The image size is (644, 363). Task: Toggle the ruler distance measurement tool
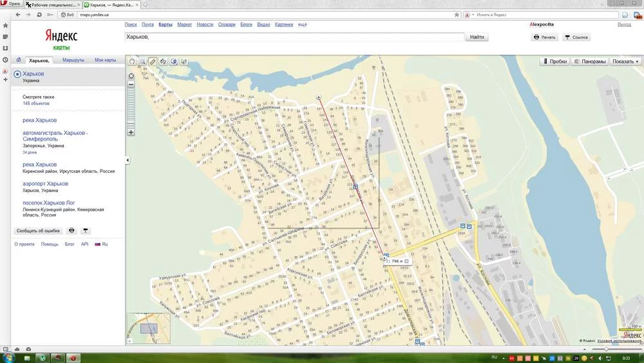coord(153,62)
